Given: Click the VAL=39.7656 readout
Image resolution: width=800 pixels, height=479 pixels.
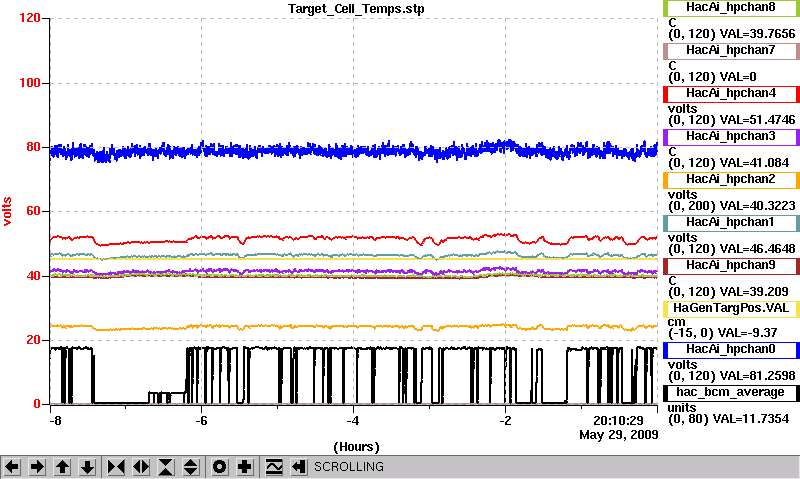Looking at the screenshot, I should click(757, 34).
